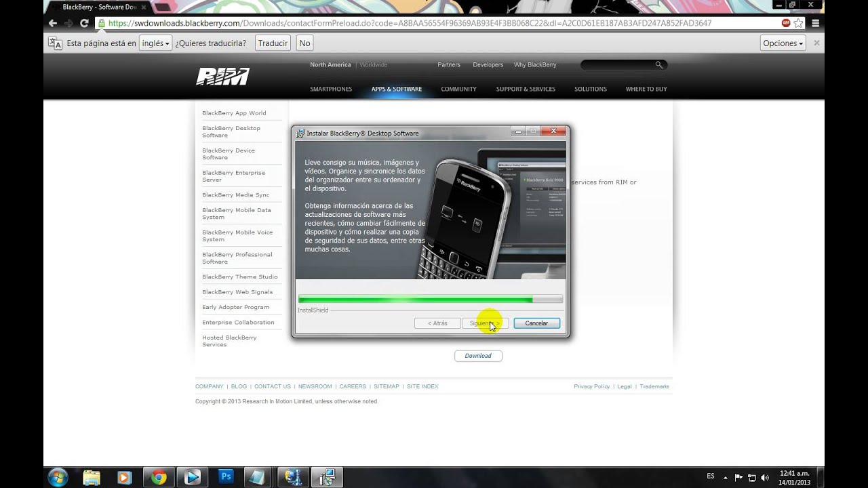
Task: Open the Windows Start menu
Action: click(x=58, y=477)
